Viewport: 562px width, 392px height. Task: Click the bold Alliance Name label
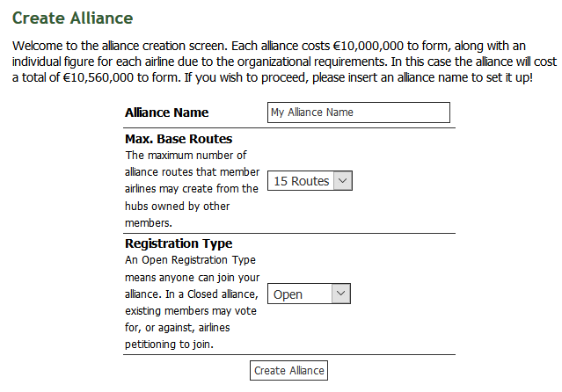(167, 113)
